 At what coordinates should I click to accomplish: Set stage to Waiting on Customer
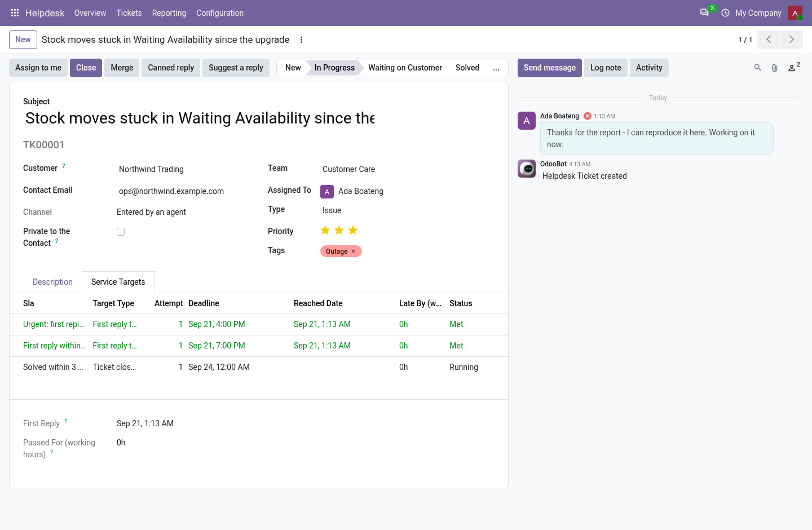point(405,68)
